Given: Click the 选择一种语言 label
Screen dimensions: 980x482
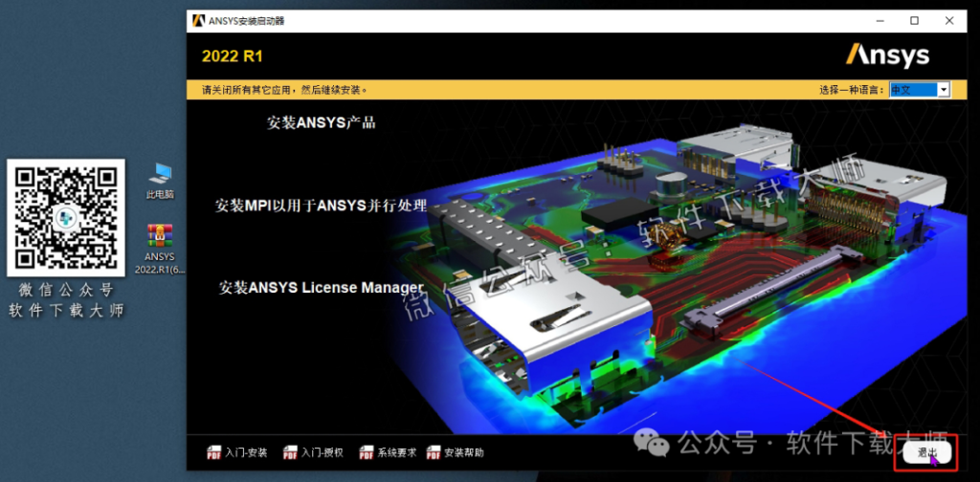Looking at the screenshot, I should click(853, 90).
